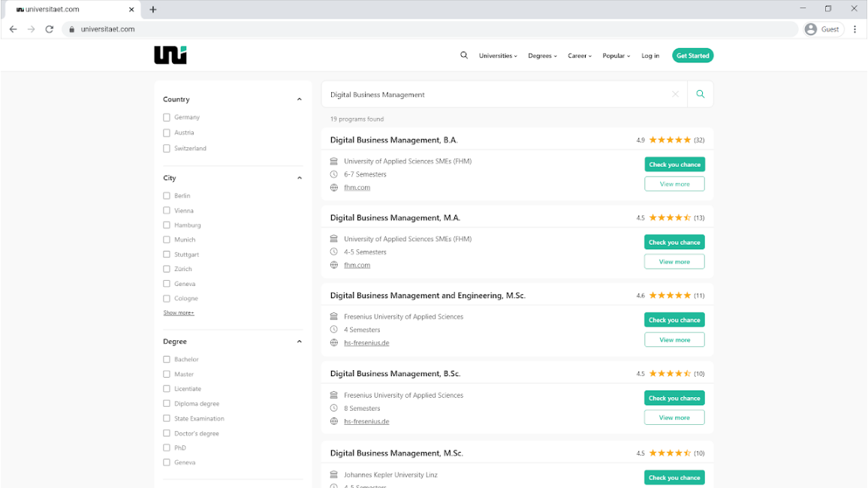Screen dimensions: 868x488
Task: Select Cologne city checkbox
Action: coord(167,299)
